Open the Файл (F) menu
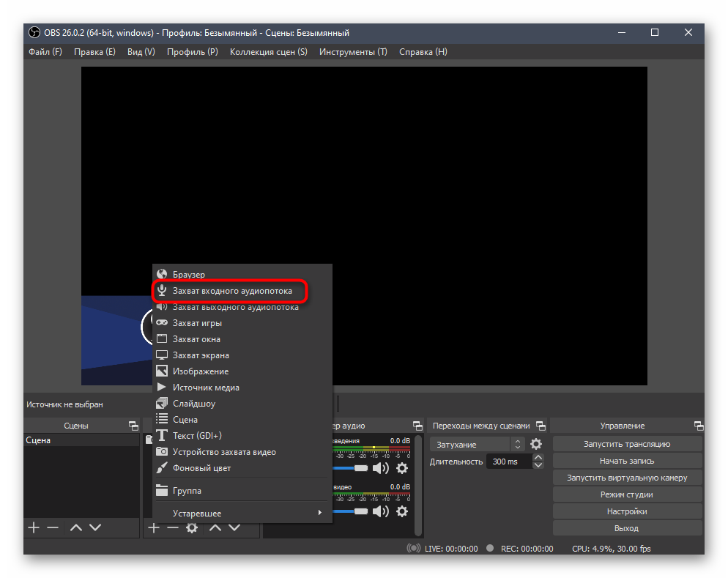The height and width of the screenshot is (578, 728). click(45, 51)
